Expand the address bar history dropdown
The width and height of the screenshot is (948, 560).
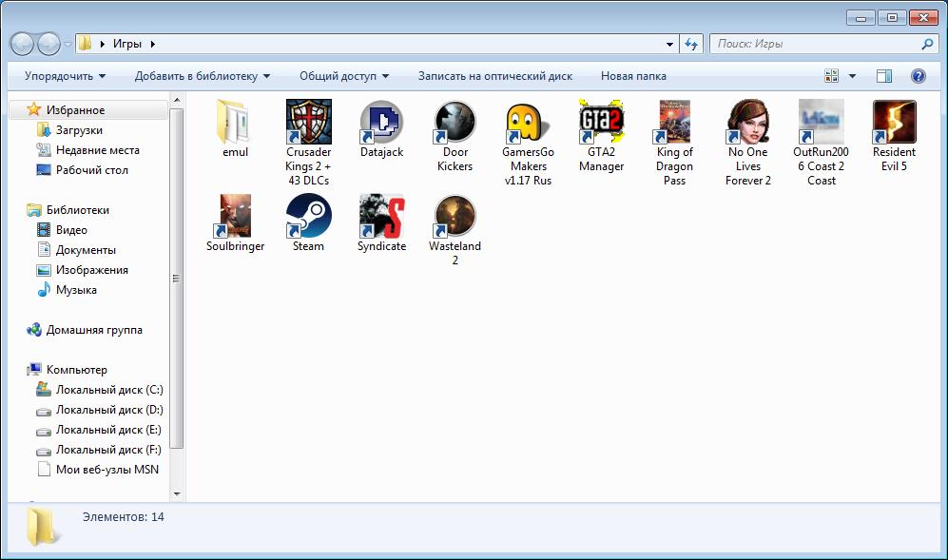pyautogui.click(x=669, y=44)
